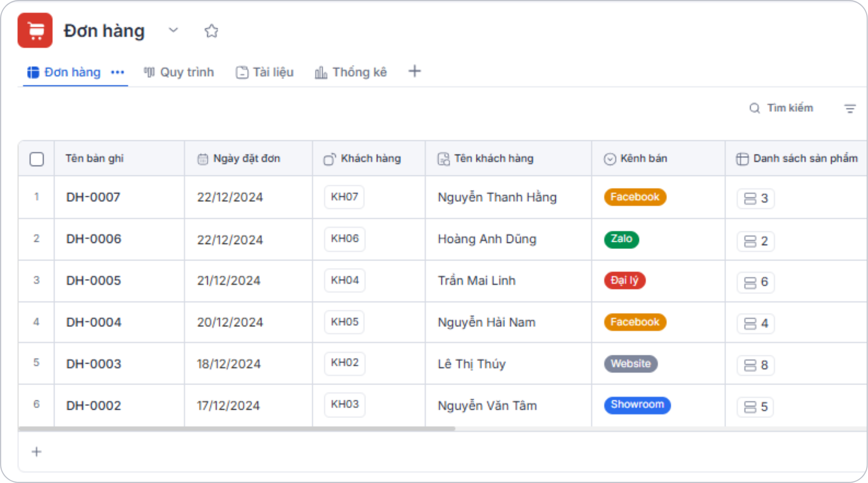Click the select-type icon in Kênh bán header
868x483 pixels.
tap(610, 159)
